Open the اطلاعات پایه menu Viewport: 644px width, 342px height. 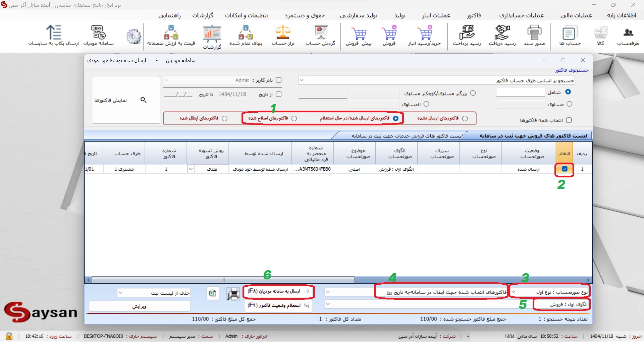pos(622,15)
